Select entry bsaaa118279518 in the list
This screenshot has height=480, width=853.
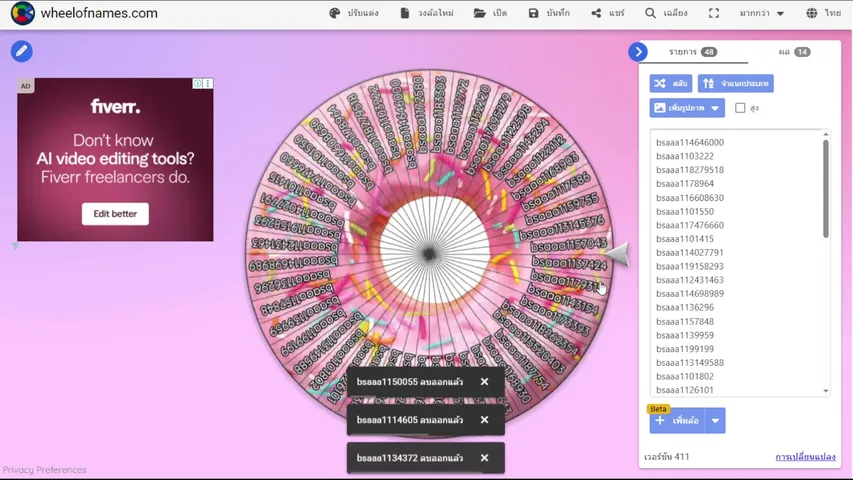coord(690,170)
